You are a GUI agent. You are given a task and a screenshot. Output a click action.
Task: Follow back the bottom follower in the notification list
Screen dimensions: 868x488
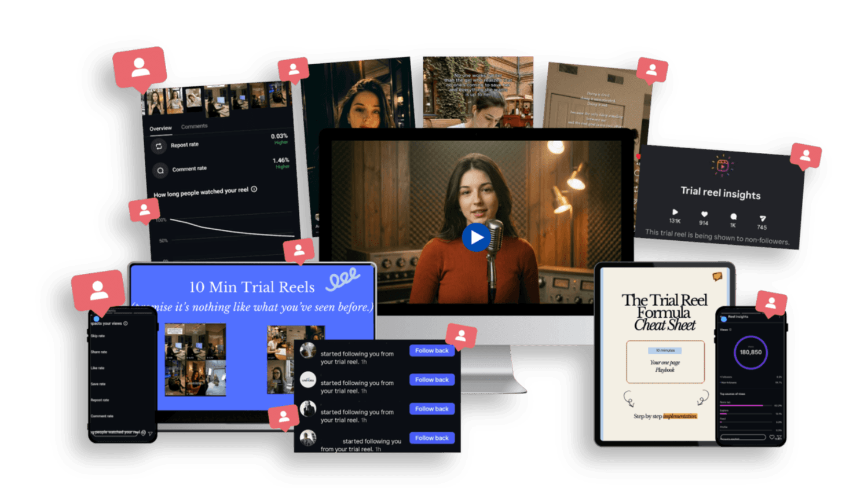point(432,438)
